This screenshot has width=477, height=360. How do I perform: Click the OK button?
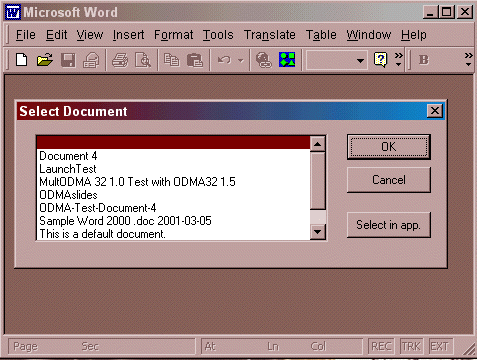(x=389, y=147)
